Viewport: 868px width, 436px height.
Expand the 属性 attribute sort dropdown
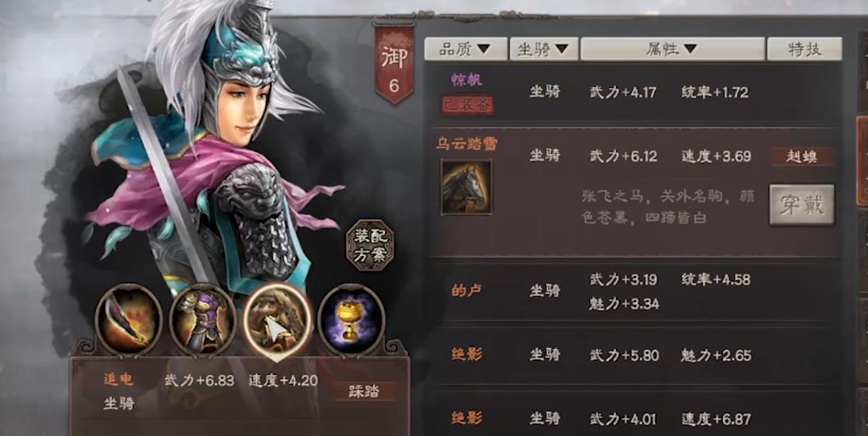click(x=672, y=49)
